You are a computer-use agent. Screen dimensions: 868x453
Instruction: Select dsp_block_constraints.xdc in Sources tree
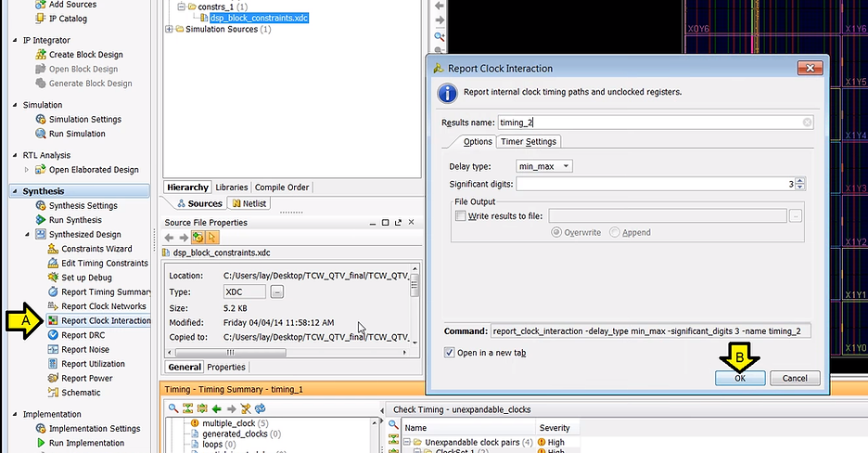click(x=259, y=19)
